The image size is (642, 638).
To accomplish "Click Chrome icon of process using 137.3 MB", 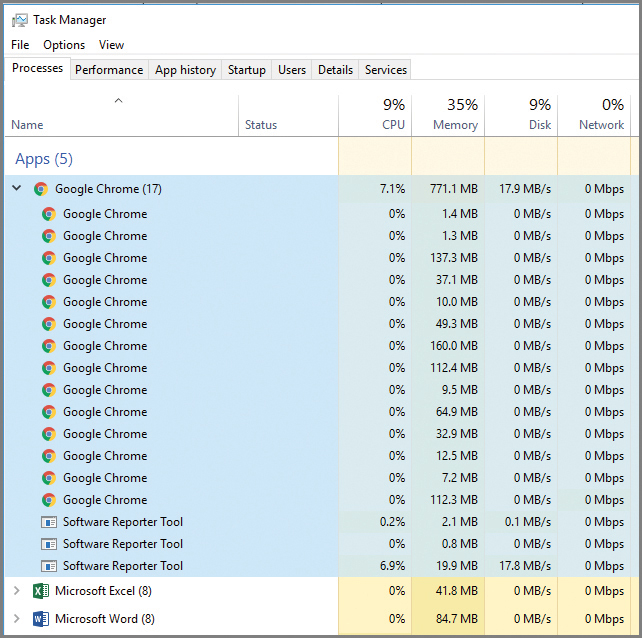I will 48,258.
